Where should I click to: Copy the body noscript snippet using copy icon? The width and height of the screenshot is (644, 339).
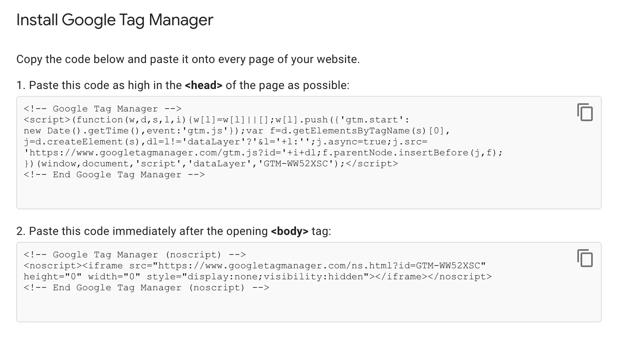pyautogui.click(x=585, y=258)
